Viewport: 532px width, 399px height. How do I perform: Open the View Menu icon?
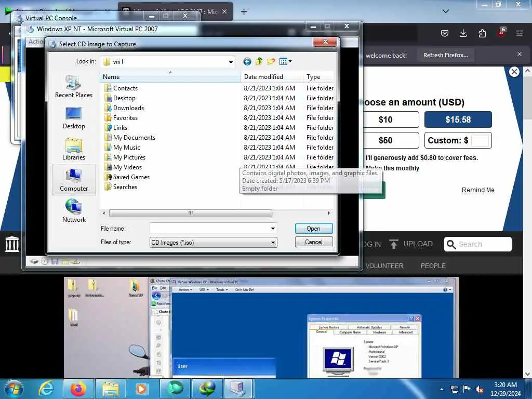[283, 61]
